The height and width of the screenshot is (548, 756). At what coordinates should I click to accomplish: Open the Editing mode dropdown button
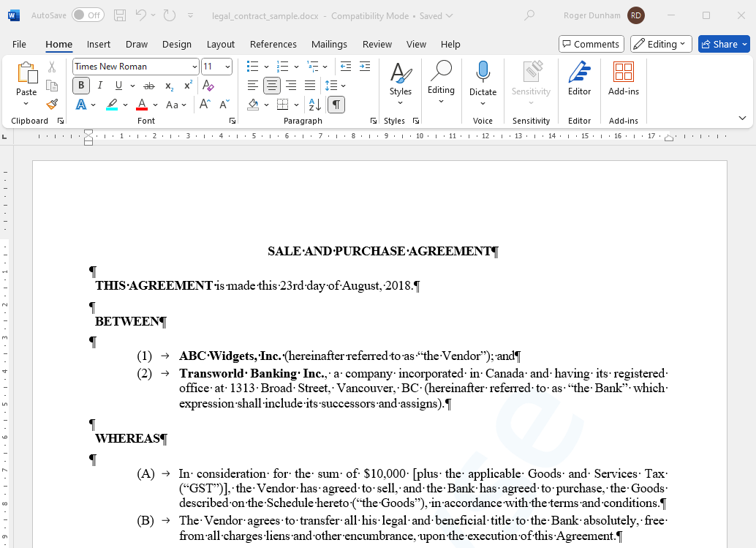click(x=661, y=44)
